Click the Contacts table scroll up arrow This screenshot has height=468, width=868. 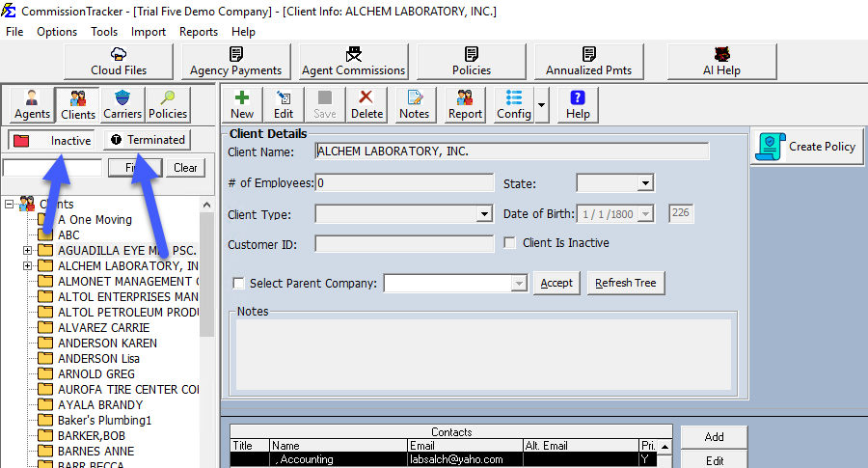click(x=665, y=446)
